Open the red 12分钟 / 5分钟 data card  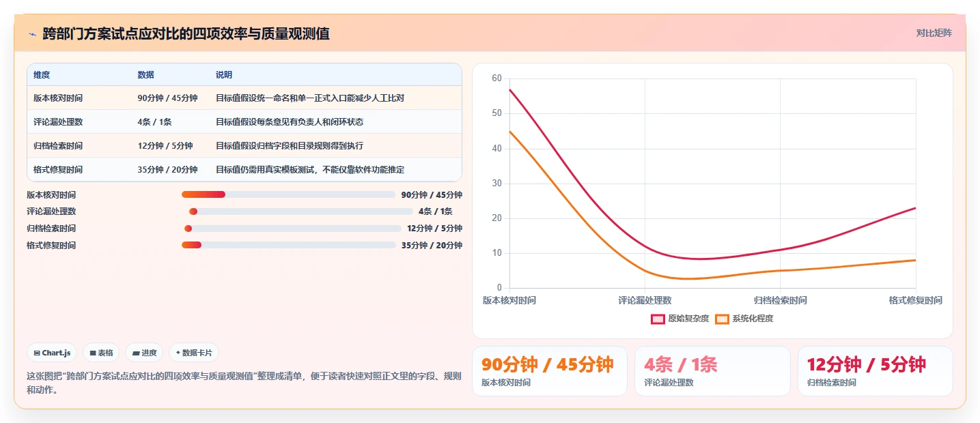tap(875, 371)
